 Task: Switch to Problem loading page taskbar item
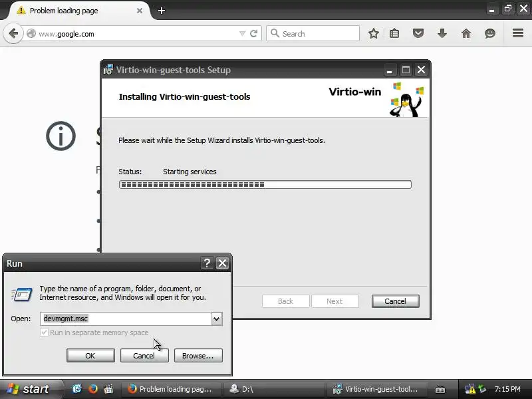coord(173,389)
